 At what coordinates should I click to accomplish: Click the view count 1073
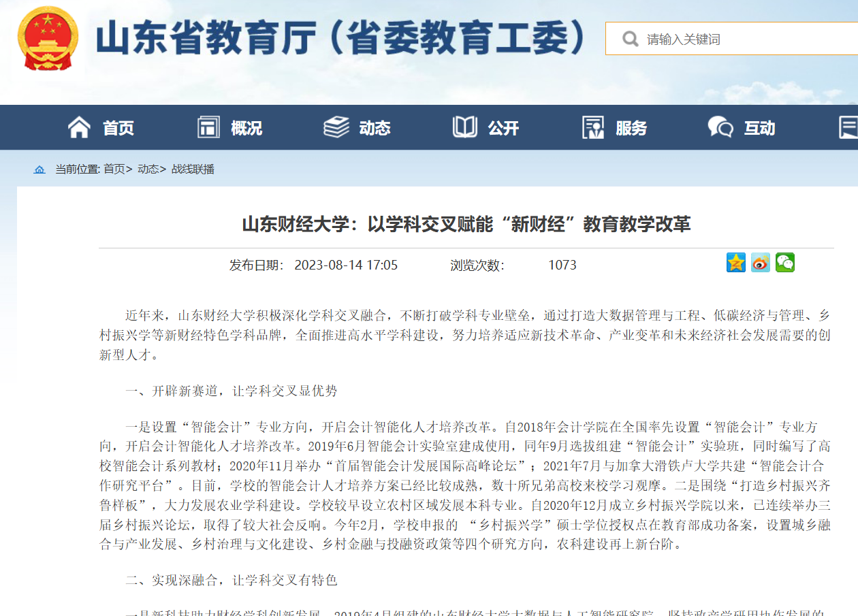point(562,265)
